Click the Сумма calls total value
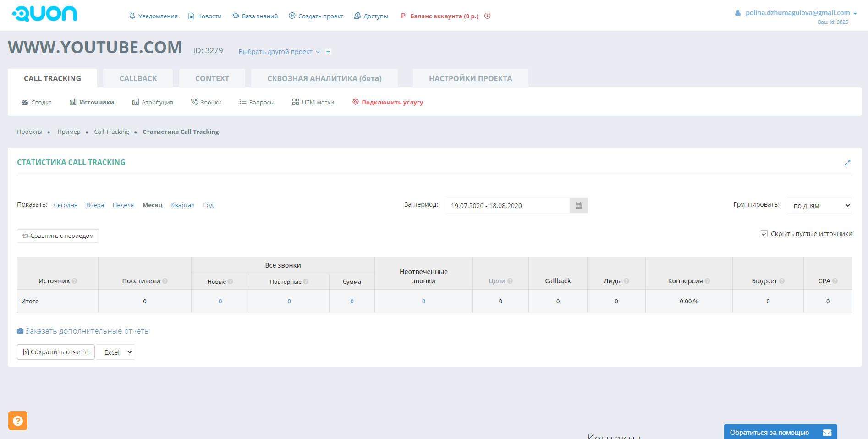Viewport: 868px width, 439px height. click(352, 302)
